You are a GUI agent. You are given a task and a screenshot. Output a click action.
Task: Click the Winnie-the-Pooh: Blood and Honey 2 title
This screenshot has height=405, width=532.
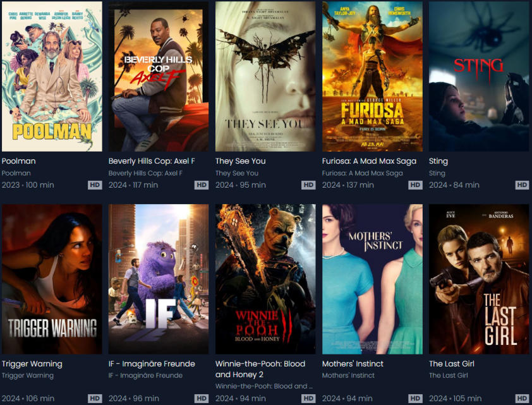pyautogui.click(x=260, y=369)
